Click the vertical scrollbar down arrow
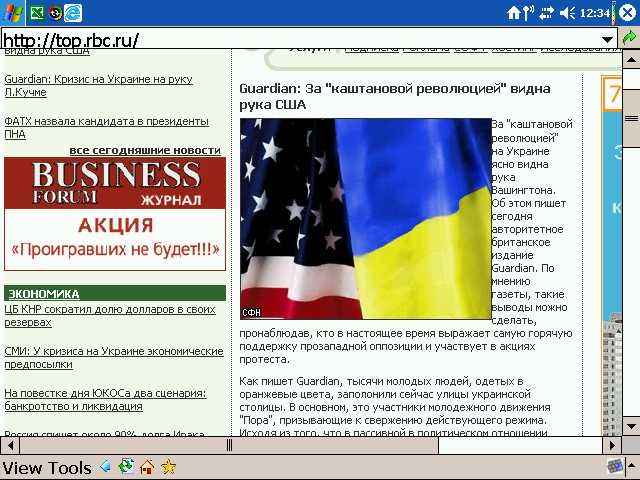This screenshot has width=640, height=480. 631,427
